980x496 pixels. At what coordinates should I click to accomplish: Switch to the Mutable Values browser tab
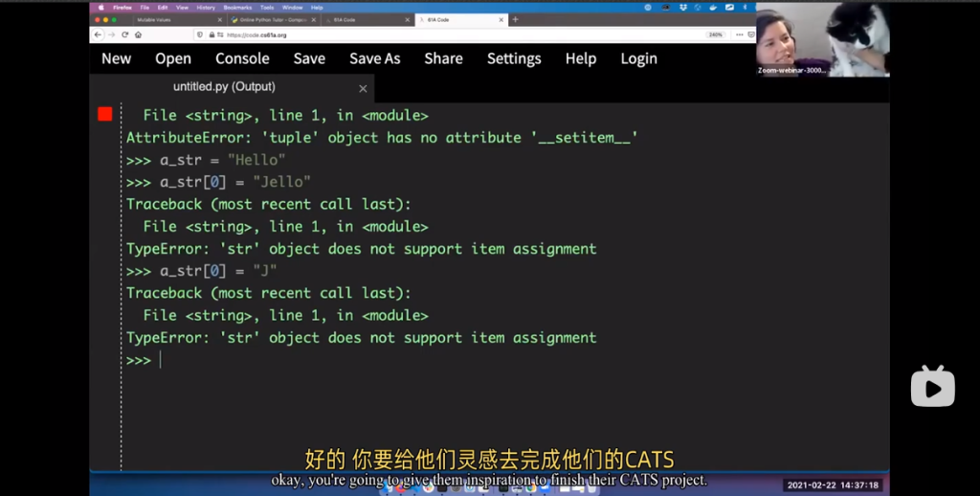(158, 19)
